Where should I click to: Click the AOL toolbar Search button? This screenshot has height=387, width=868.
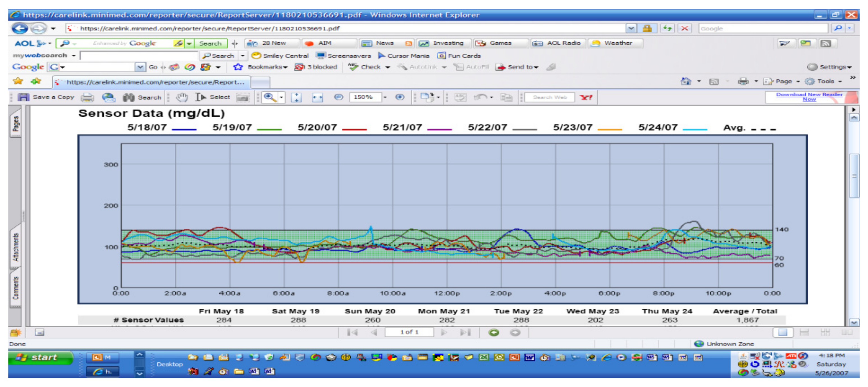pos(210,43)
